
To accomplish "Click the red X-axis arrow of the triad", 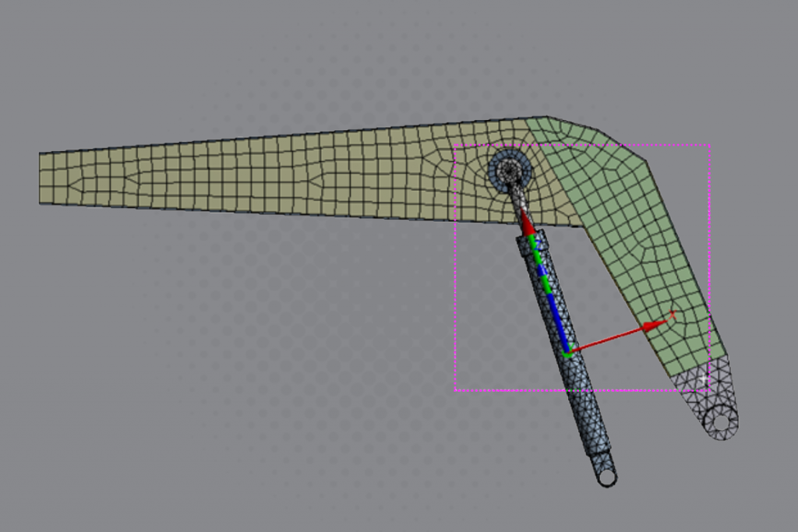I will click(x=619, y=336).
